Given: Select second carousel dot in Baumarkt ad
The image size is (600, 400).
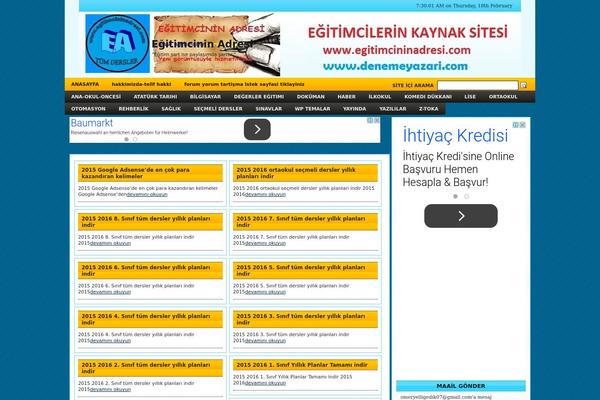Looking at the screenshot, I should [135, 139].
